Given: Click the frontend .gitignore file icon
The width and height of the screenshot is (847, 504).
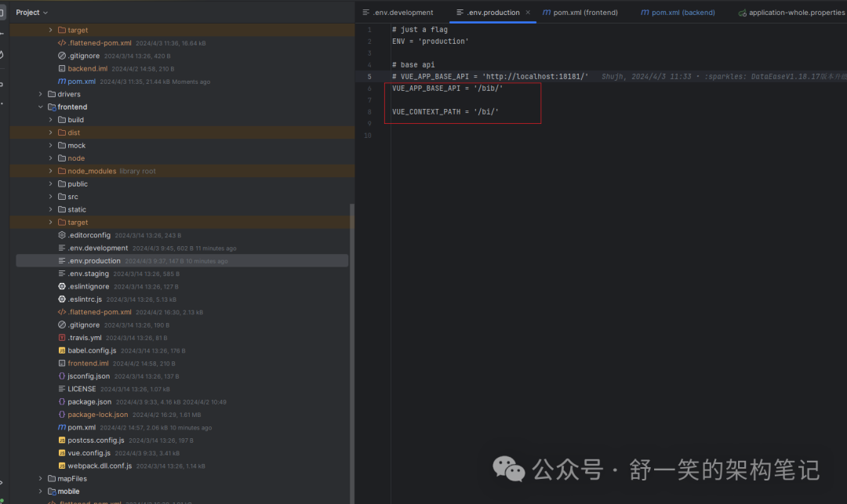Looking at the screenshot, I should point(62,325).
